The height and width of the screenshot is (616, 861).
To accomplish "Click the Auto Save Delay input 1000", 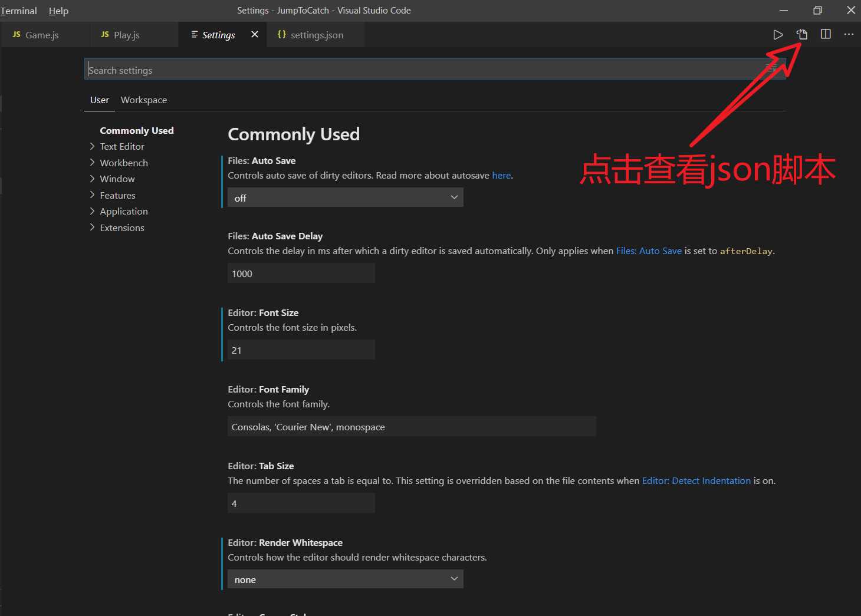I will (301, 274).
